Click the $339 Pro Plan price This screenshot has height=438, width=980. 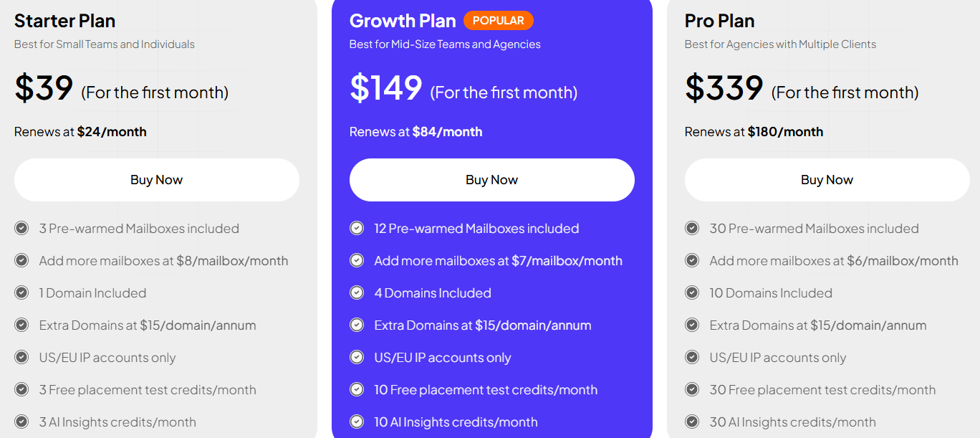(724, 88)
